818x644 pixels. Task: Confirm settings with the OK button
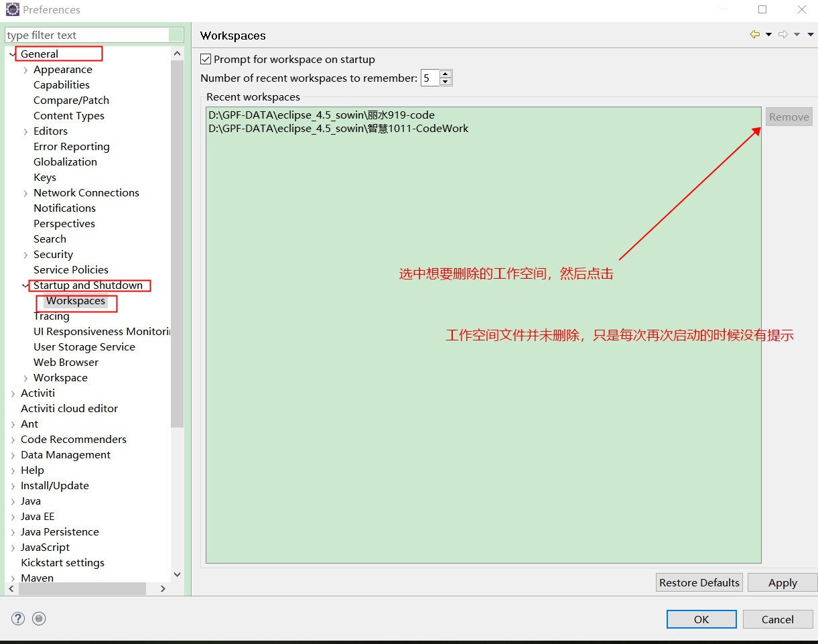pos(701,619)
